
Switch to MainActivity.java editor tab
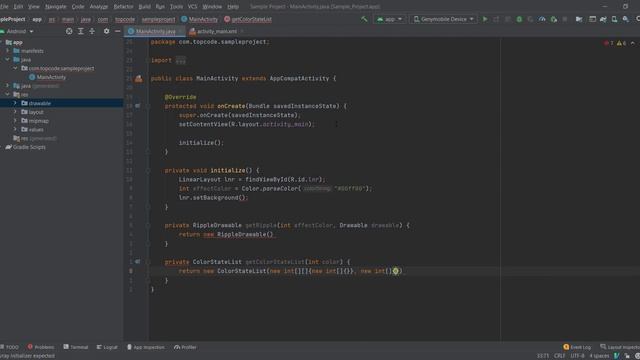(x=155, y=31)
